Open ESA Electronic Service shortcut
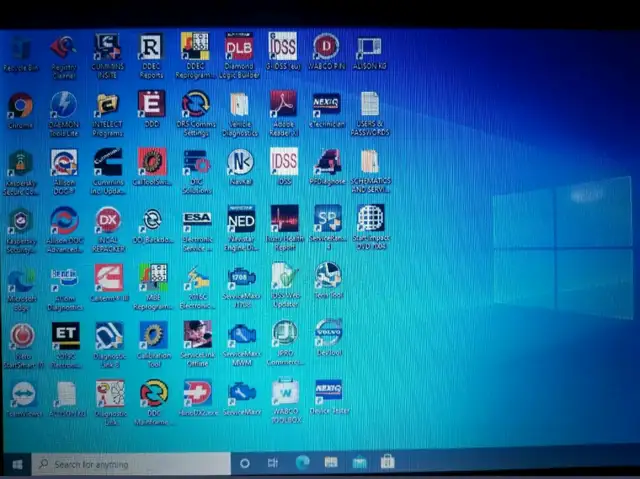Viewport: 640px width, 479px height. pyautogui.click(x=197, y=220)
